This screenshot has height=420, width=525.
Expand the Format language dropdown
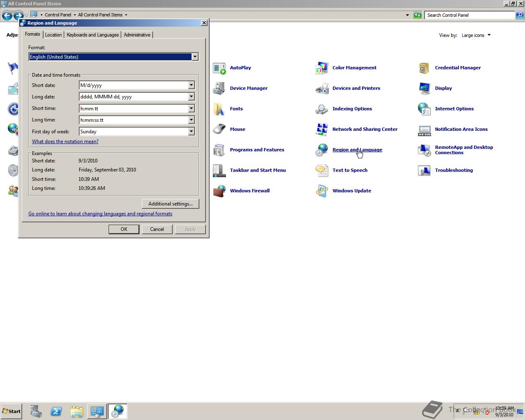195,57
